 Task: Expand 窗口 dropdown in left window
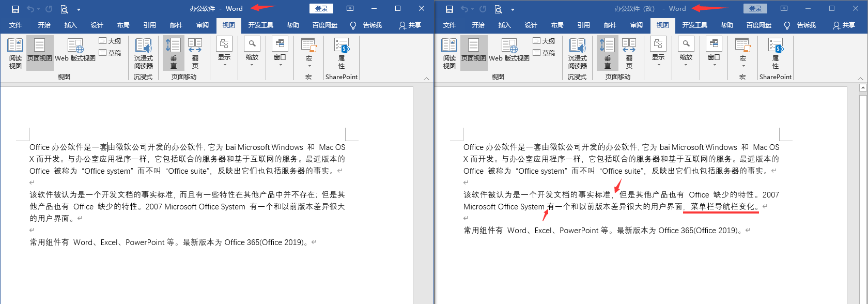click(x=280, y=52)
